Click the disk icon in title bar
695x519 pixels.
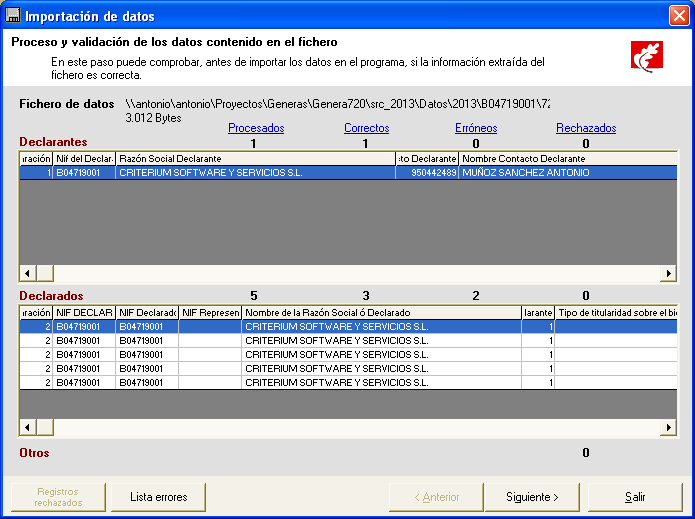point(12,16)
